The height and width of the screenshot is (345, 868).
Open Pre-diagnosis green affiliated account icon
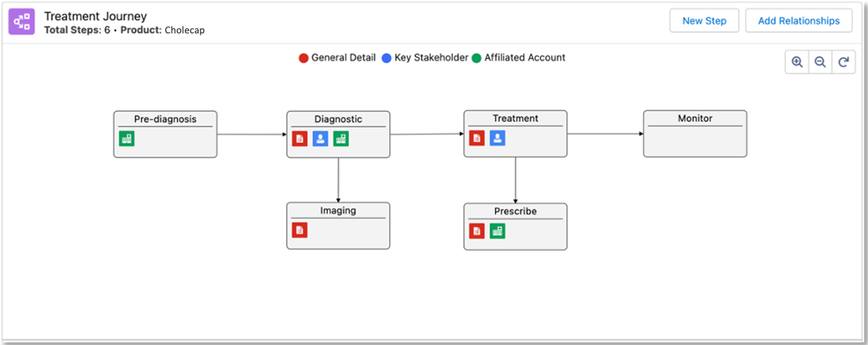(x=127, y=139)
